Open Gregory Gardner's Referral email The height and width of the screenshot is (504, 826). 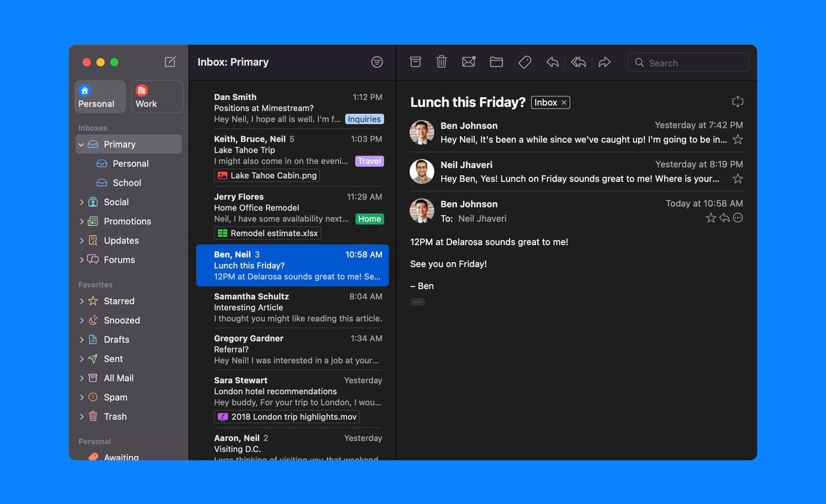[293, 349]
